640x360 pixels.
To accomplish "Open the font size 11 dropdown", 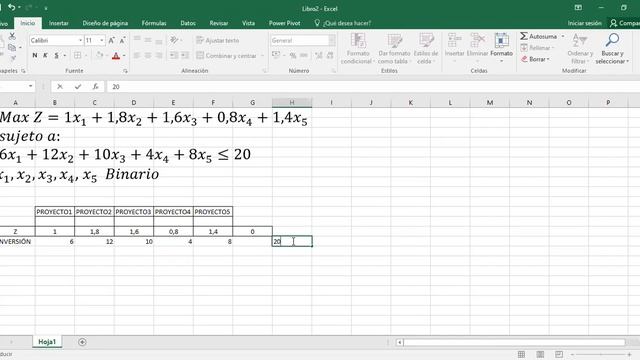I will pos(102,40).
